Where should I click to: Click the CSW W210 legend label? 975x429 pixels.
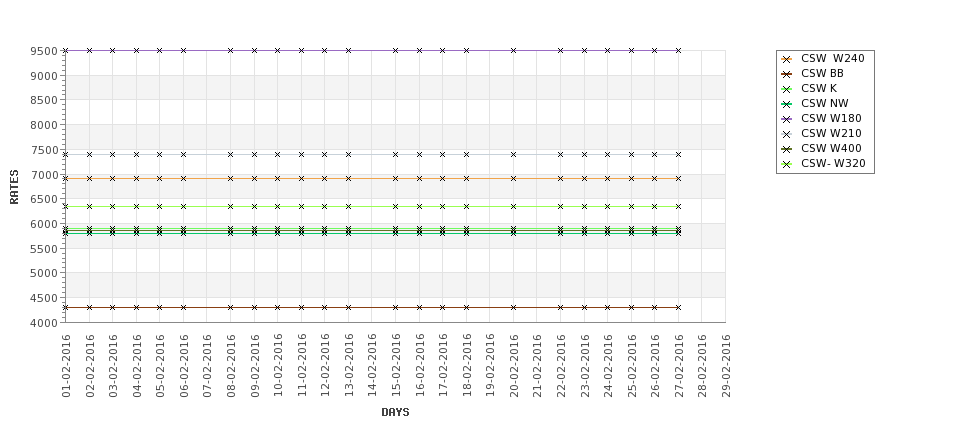831,133
